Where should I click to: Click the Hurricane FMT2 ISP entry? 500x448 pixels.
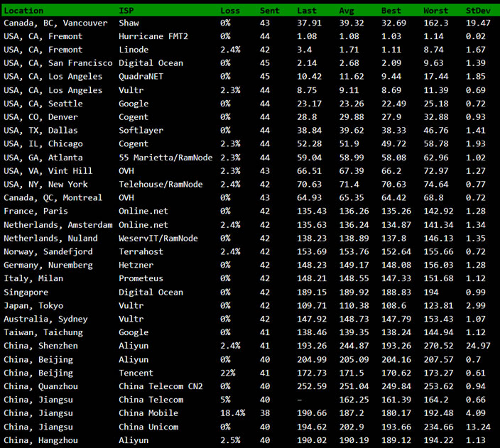(x=153, y=36)
